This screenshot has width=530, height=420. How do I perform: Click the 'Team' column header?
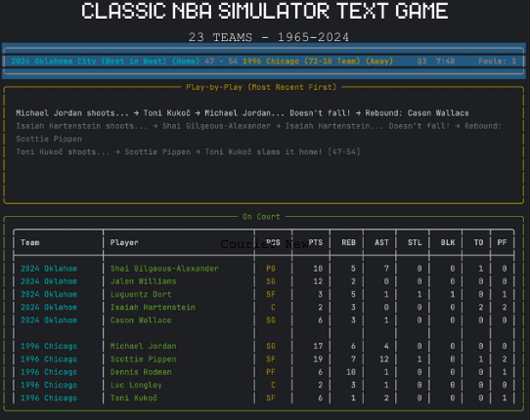pos(30,243)
